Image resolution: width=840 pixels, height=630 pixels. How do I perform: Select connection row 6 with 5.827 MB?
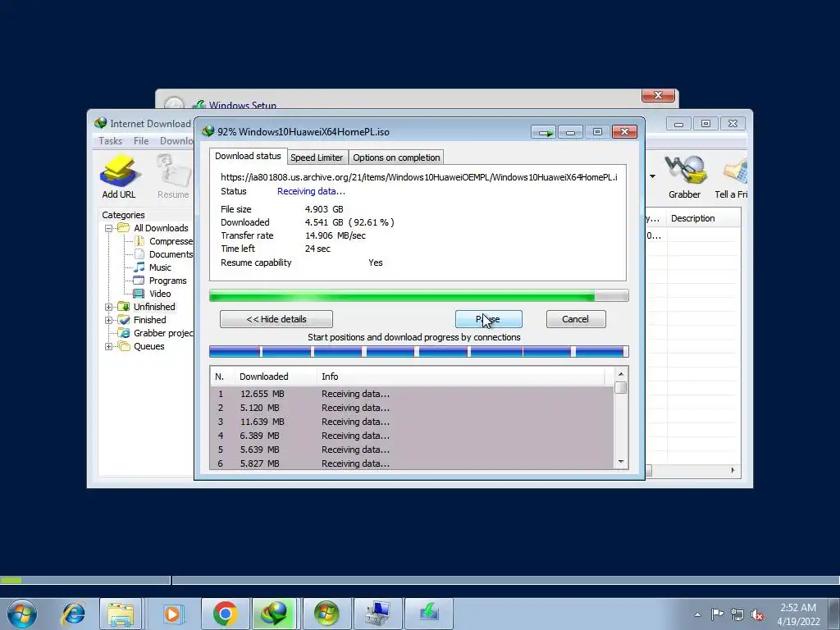[x=412, y=463]
